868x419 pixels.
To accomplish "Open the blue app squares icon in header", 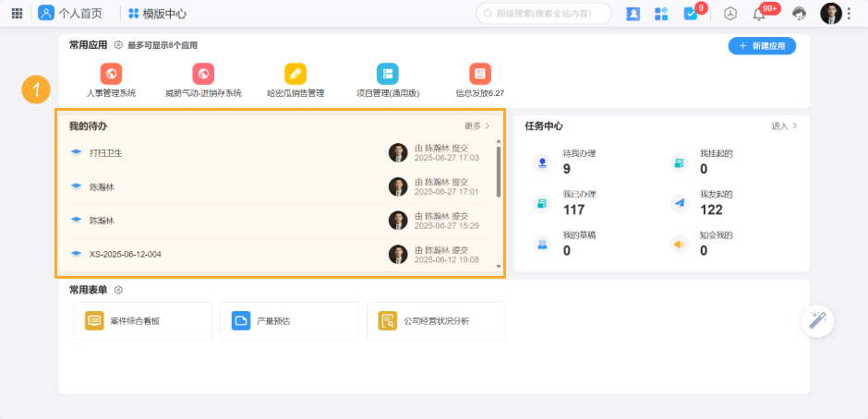I will (x=661, y=14).
